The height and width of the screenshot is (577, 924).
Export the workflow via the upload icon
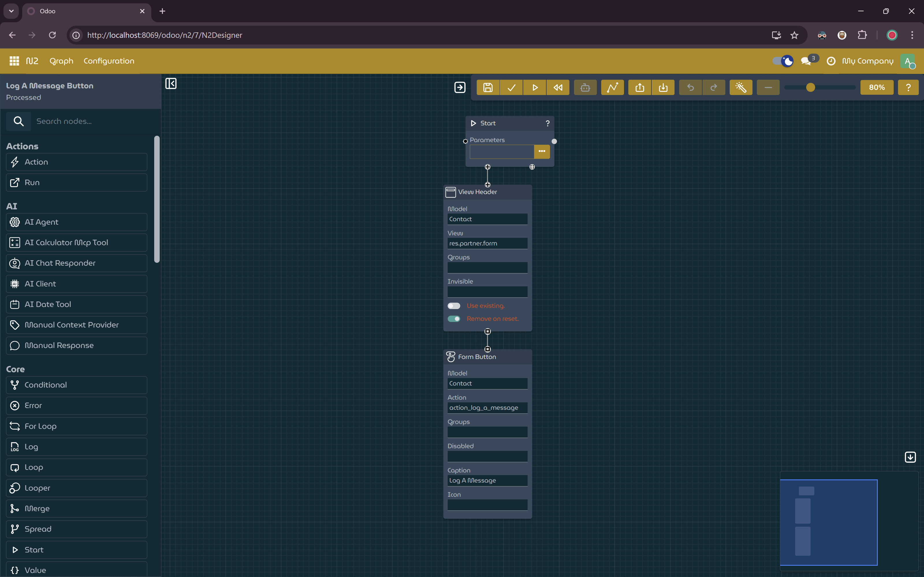[639, 88]
